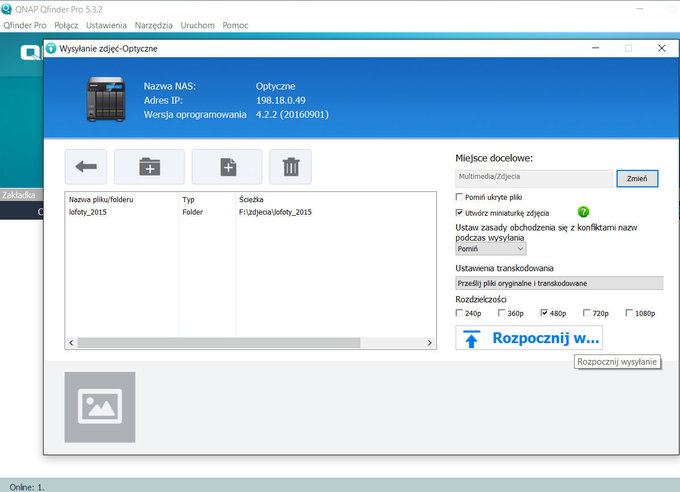Click the Qfinder Pro title bar app icon
The height and width of the screenshot is (492, 680).
[6, 9]
